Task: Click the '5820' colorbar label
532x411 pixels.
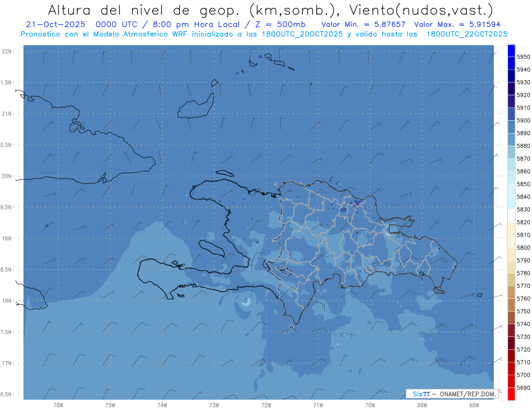Action: pos(524,222)
